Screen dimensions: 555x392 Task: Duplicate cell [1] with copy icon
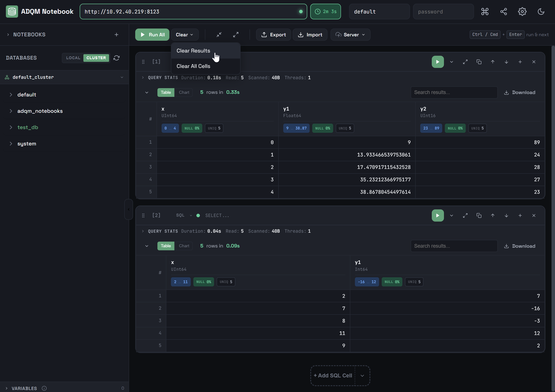point(479,62)
